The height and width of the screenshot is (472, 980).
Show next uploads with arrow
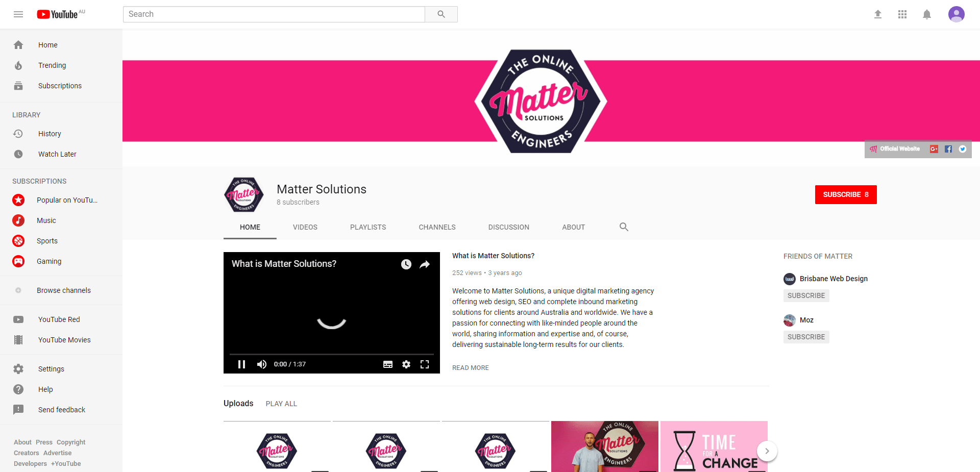click(x=767, y=451)
